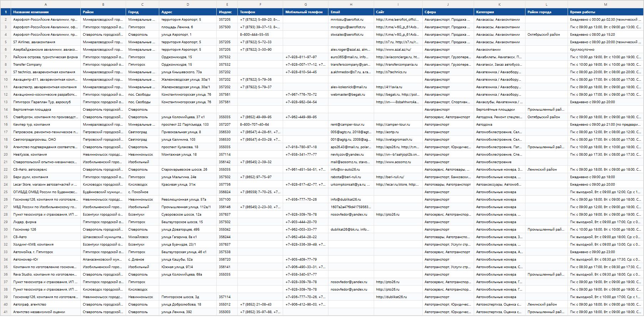Select address 'Привокзальная улица, 8'
The image size is (644, 322).
[188, 132]
